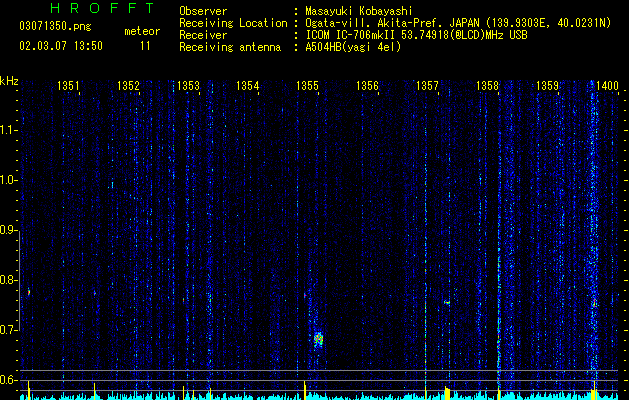This screenshot has width=629, height=400.
Task: Click the meteor echo at the spectrogram's left edge
Action: [x=28, y=292]
